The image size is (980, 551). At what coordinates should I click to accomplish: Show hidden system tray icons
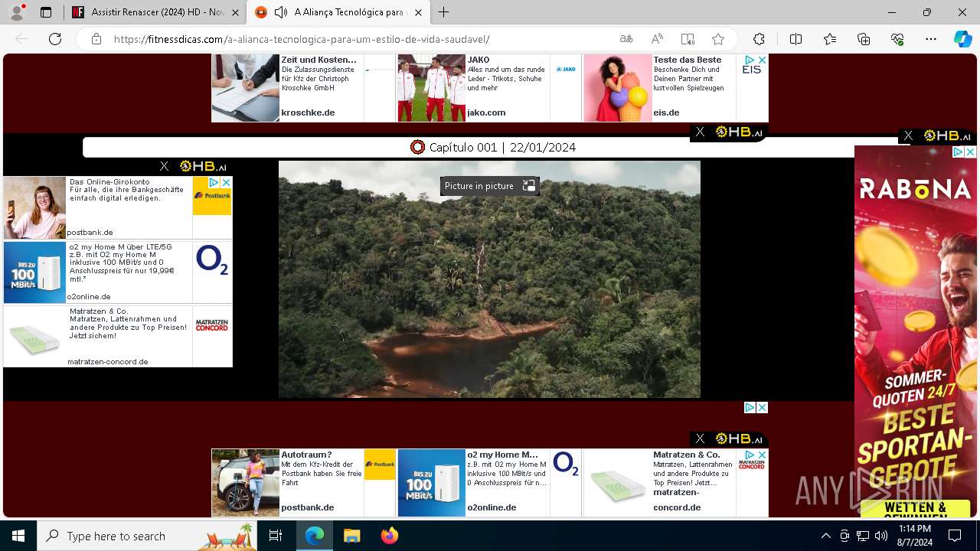click(825, 536)
